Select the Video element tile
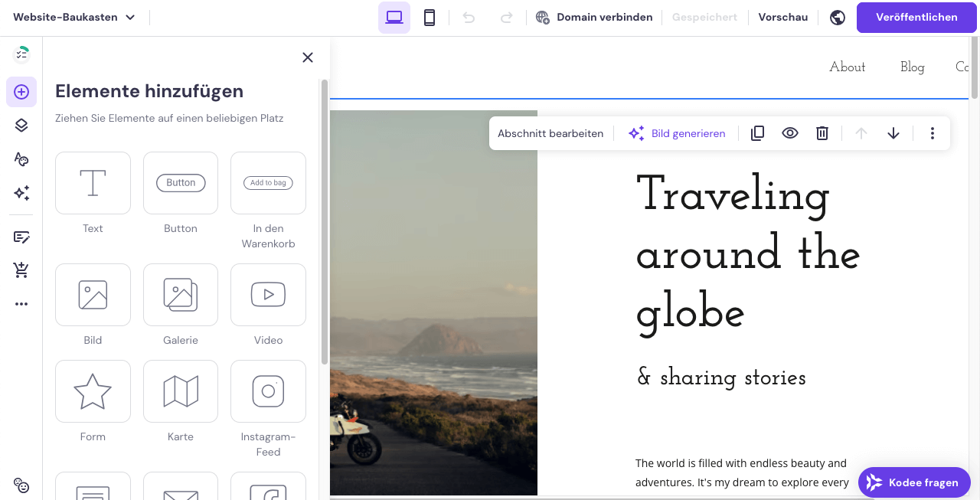 point(268,295)
